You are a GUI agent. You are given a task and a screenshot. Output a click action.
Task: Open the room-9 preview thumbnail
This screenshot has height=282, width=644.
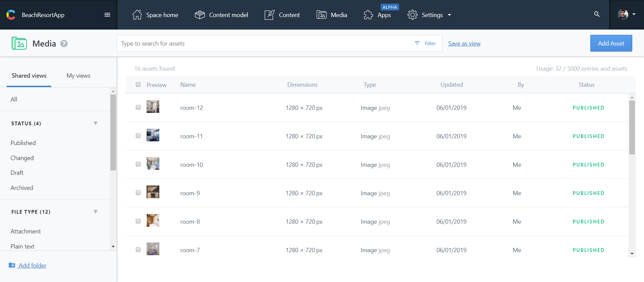point(153,192)
